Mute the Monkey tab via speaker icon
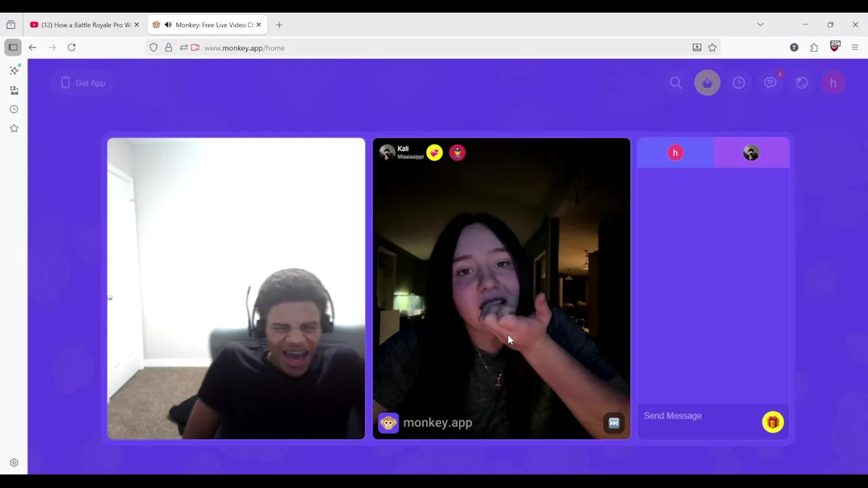Image resolution: width=868 pixels, height=488 pixels. click(x=167, y=25)
